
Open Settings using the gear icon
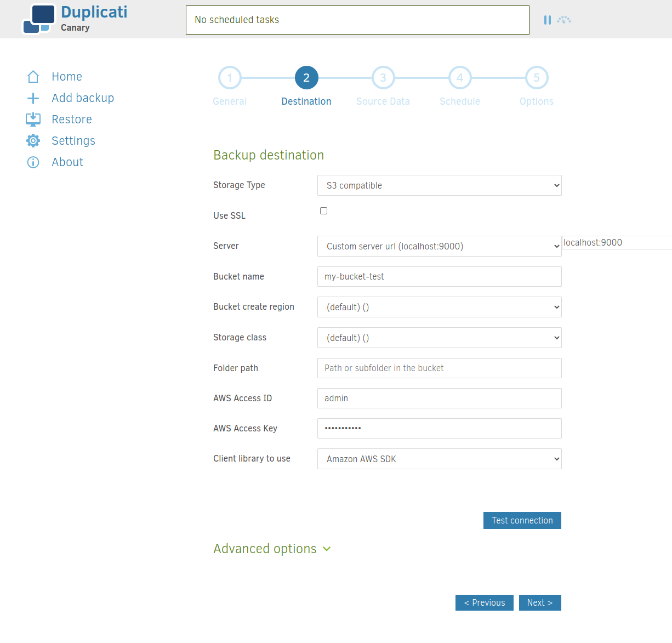point(33,140)
